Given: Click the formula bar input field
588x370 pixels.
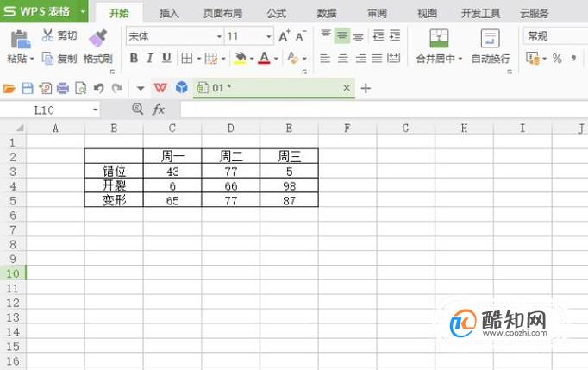Looking at the screenshot, I should tap(384, 110).
